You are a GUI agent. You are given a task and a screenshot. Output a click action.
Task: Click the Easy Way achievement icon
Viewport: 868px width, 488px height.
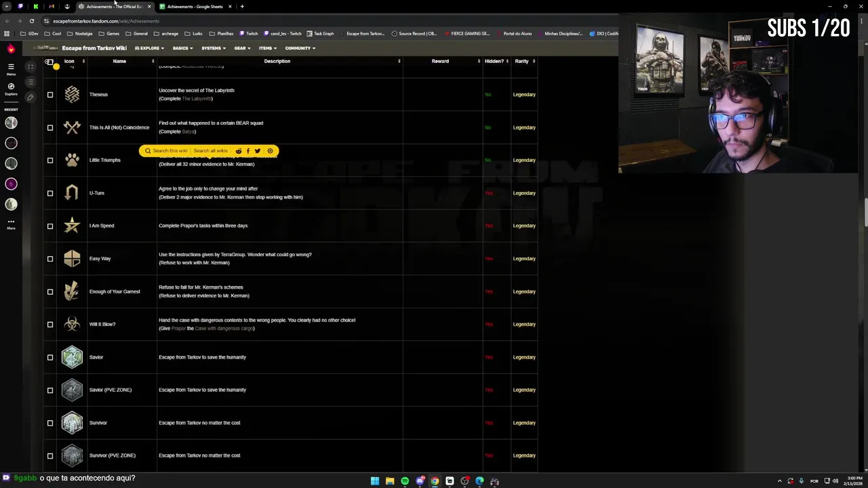pyautogui.click(x=72, y=258)
